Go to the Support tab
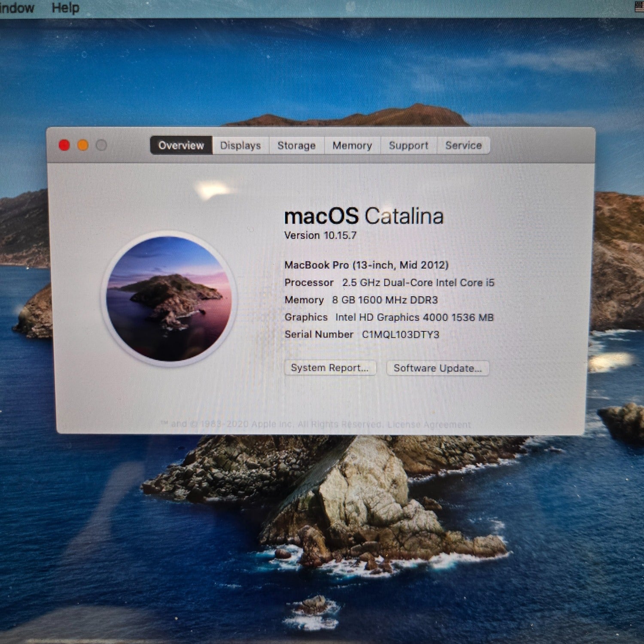The image size is (644, 644). 409,146
